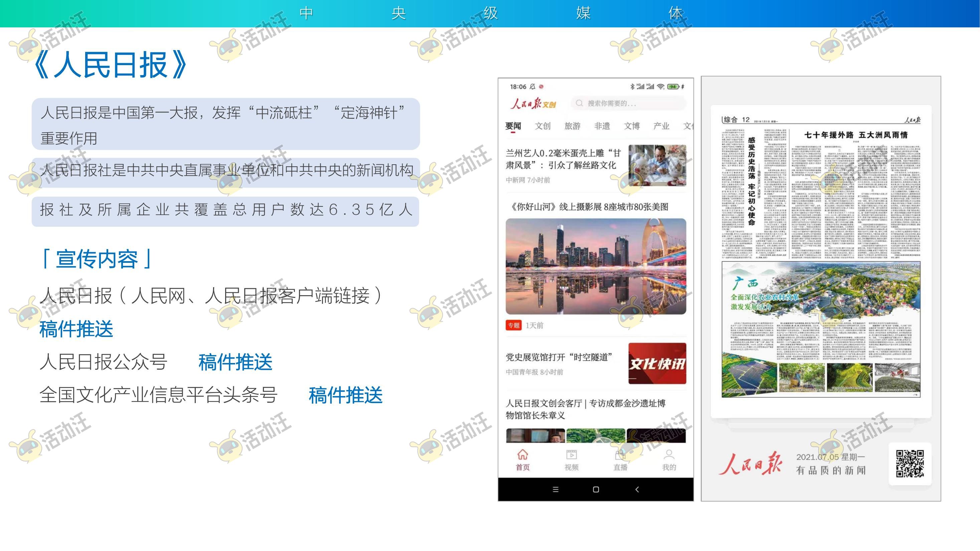Click newspaper headline 七十年援外路 五大洲风雨情

tap(856, 135)
